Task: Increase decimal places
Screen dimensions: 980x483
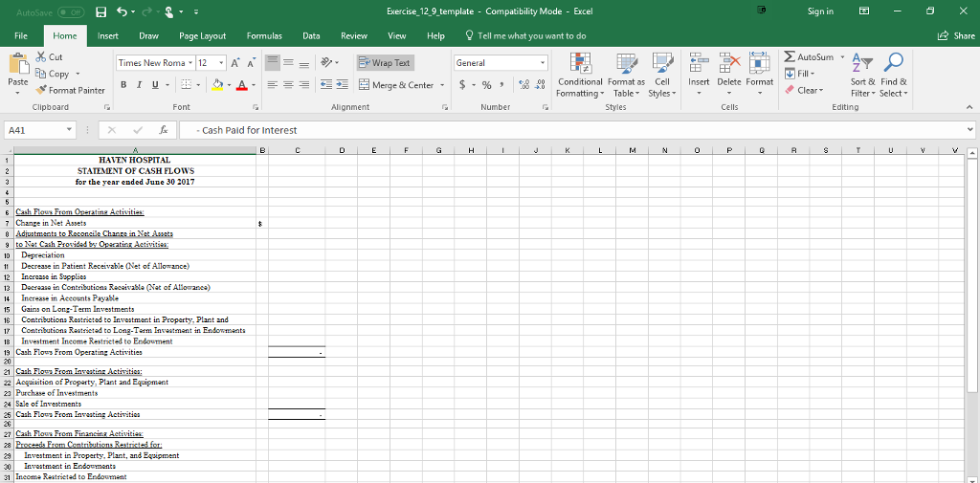Action: click(523, 85)
